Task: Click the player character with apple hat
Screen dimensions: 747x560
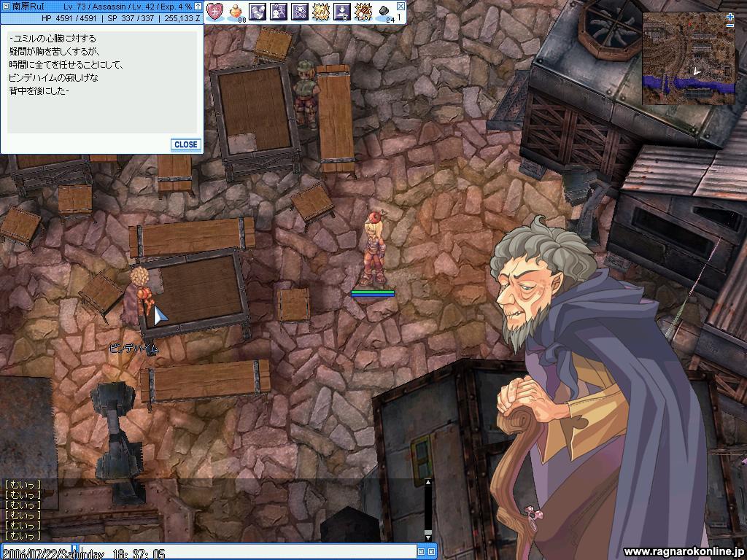Action: [x=373, y=249]
